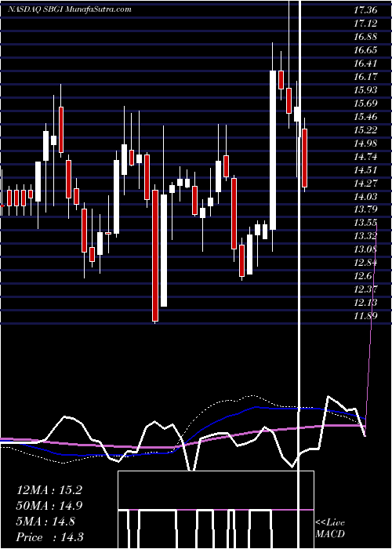392x549 pixels.
Task: Click the 16.65 price level label
Action: point(365,49)
